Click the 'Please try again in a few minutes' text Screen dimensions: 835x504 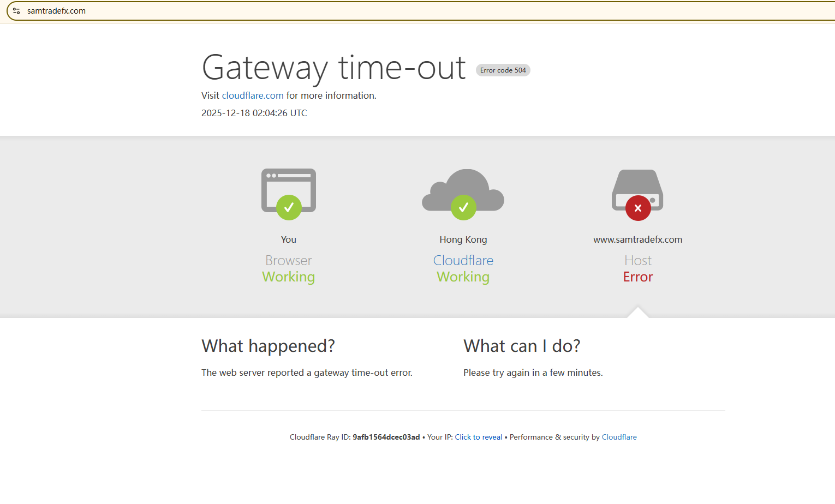(x=533, y=373)
